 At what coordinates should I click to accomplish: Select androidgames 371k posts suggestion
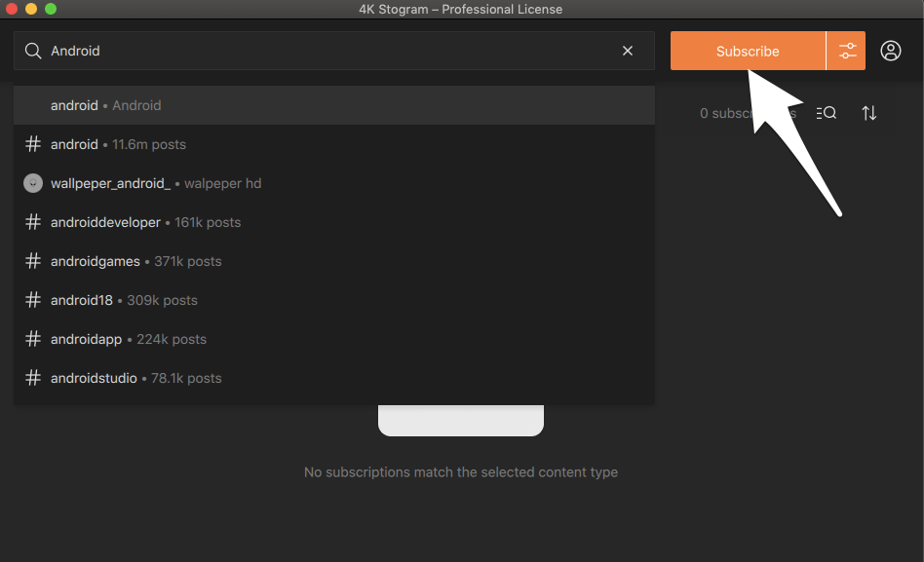coord(135,261)
